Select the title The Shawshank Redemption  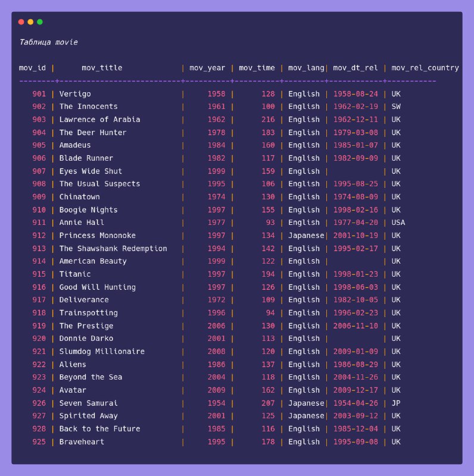[x=113, y=249]
